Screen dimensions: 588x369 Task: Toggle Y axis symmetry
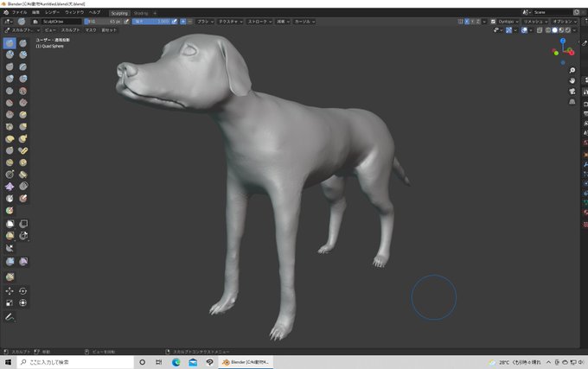tap(472, 22)
